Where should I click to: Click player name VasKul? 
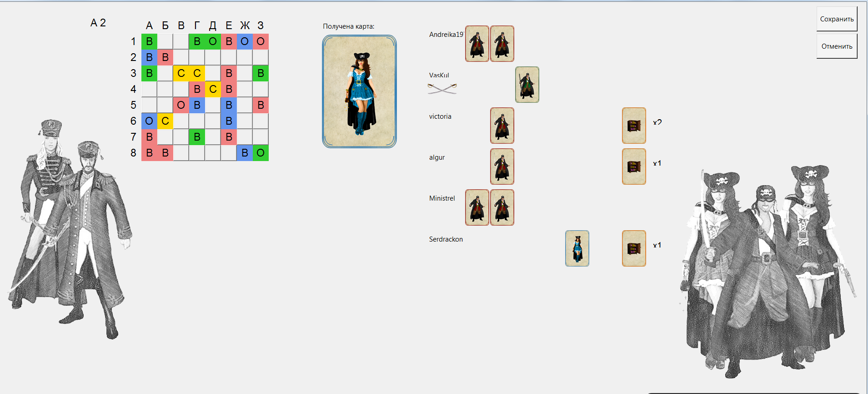[x=439, y=76]
